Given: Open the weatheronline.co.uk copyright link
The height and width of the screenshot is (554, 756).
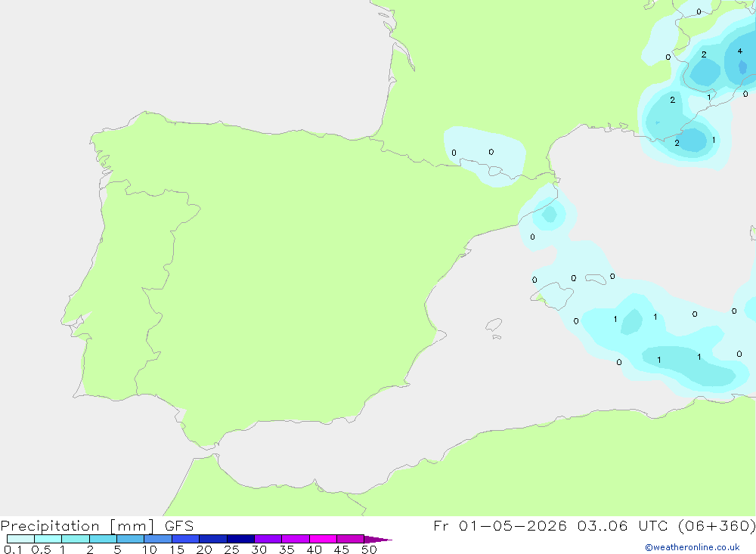Looking at the screenshot, I should [x=692, y=547].
